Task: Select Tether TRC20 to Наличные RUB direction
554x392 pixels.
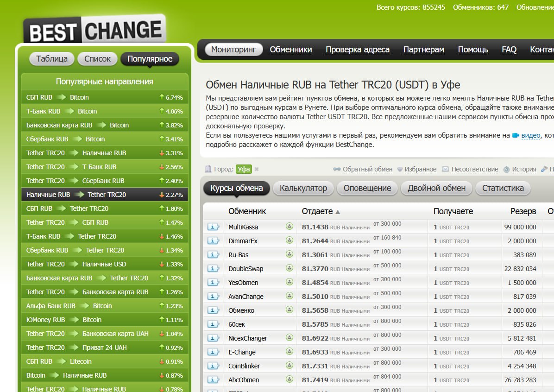Action: (105, 153)
